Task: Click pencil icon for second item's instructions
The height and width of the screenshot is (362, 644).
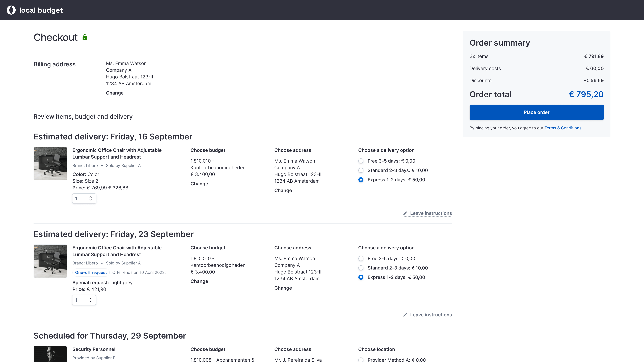Action: [x=405, y=315]
